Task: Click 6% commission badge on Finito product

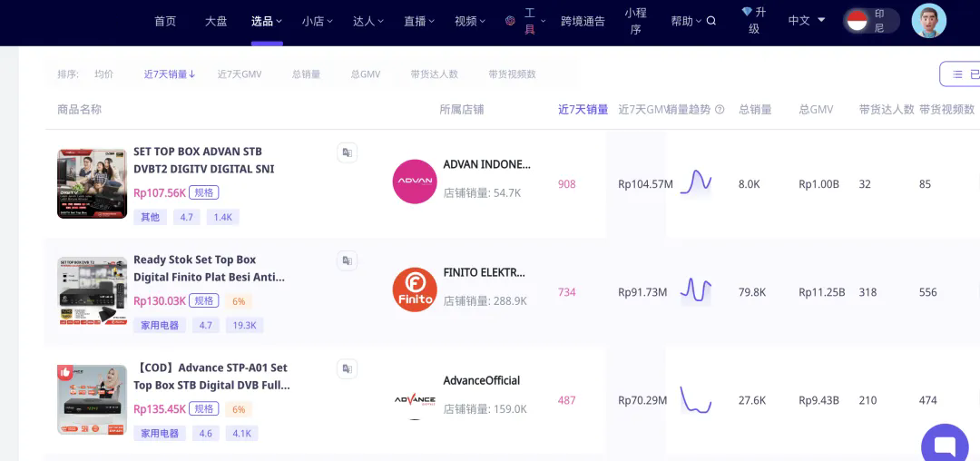Action: pos(238,301)
